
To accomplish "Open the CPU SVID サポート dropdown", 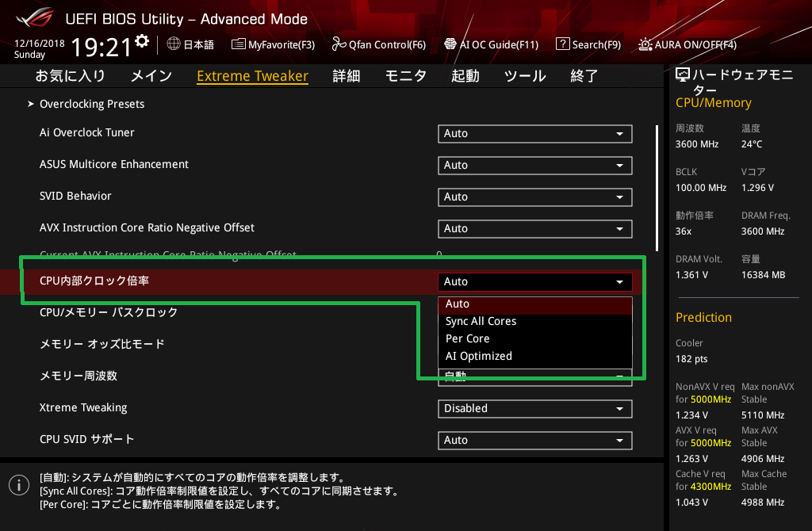I will click(535, 440).
